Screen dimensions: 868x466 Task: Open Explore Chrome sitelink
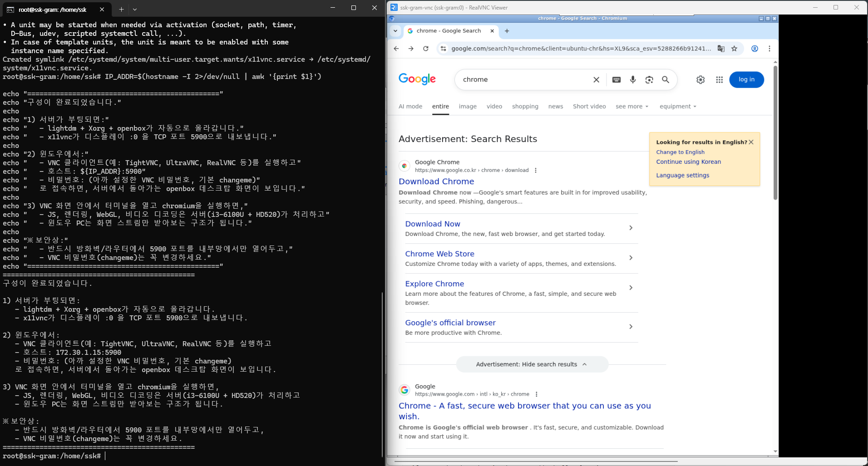(x=434, y=284)
